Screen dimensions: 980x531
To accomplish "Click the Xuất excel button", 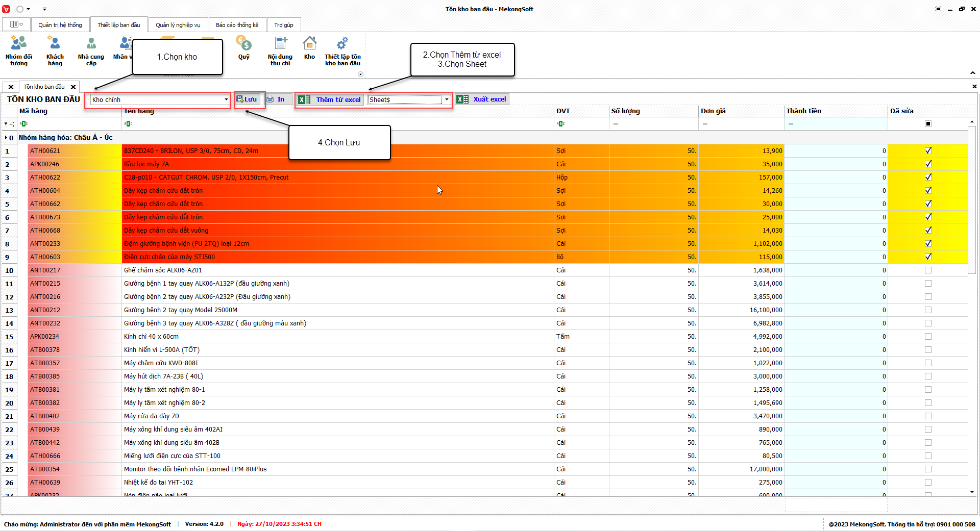I will pos(482,99).
